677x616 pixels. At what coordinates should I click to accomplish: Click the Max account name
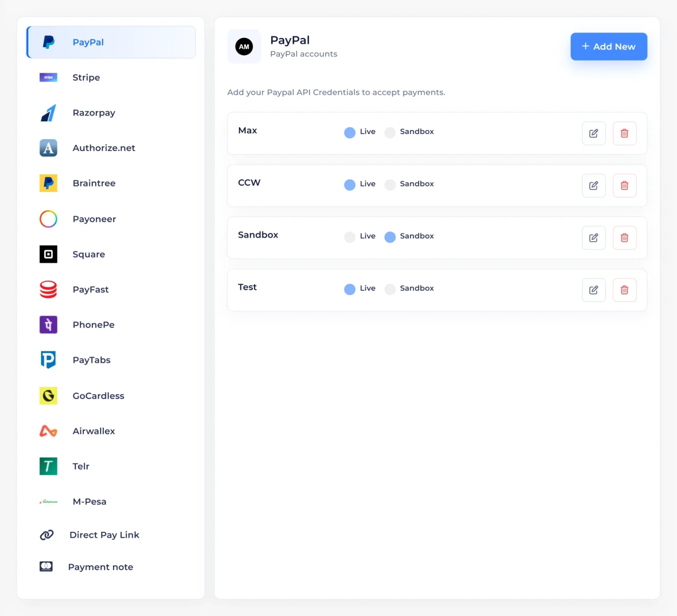pyautogui.click(x=247, y=130)
